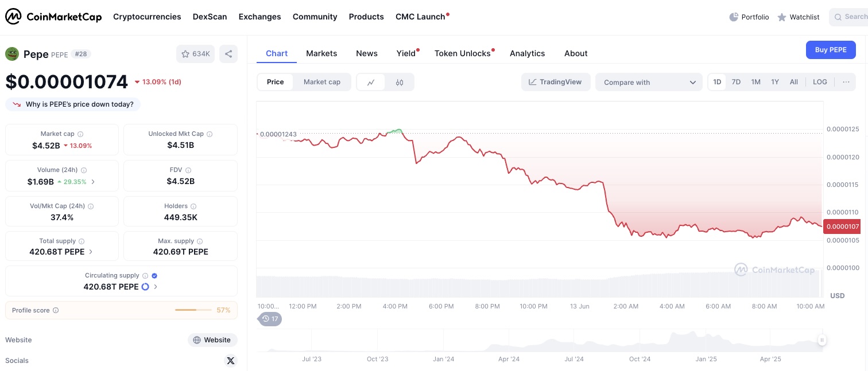
Task: Toggle LOG scale on the chart
Action: (x=820, y=82)
